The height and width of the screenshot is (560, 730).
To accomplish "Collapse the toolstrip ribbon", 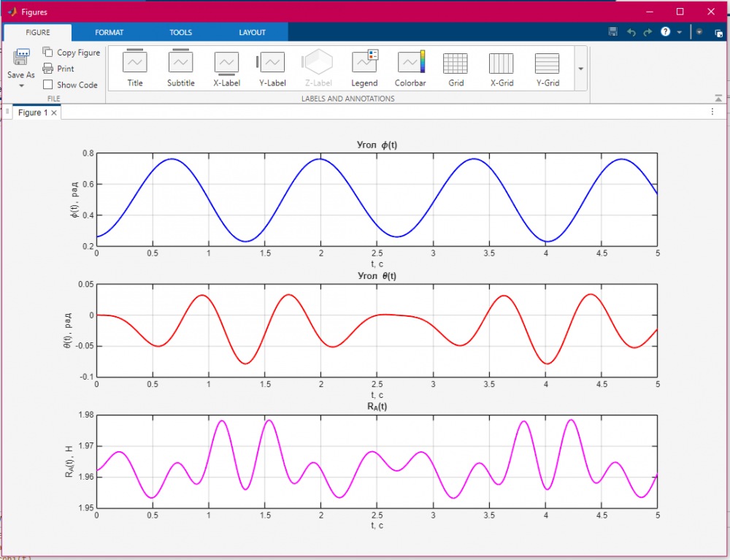I will coord(718,98).
